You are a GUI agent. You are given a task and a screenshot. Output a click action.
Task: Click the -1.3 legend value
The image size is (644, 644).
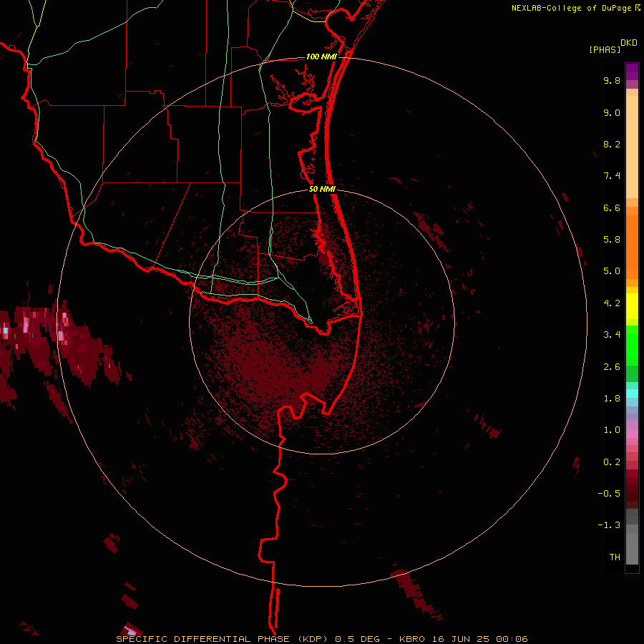609,525
